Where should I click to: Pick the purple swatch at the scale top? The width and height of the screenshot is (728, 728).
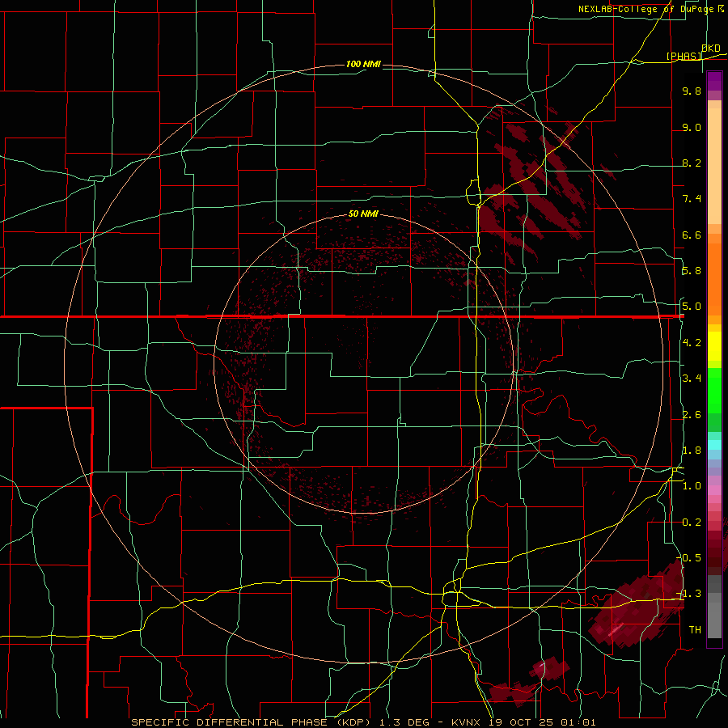[714, 81]
